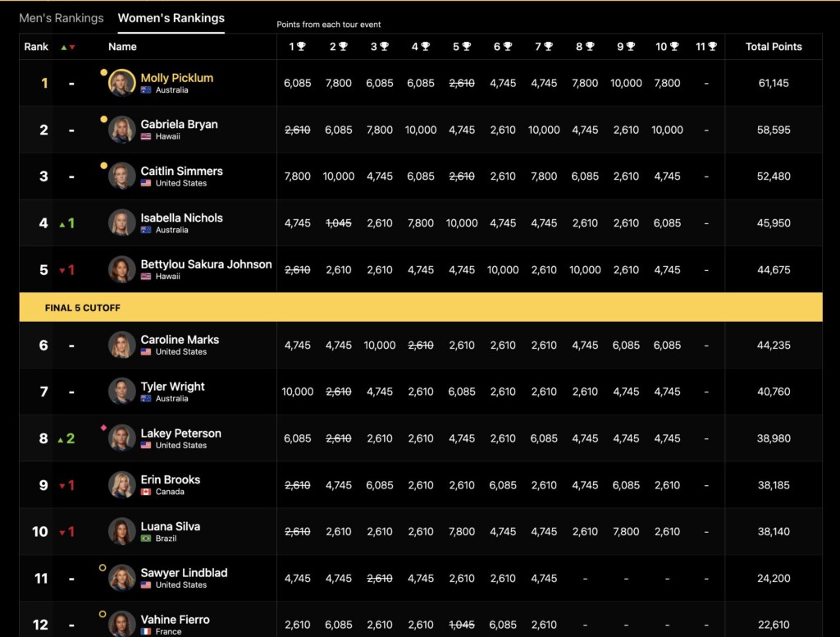Image resolution: width=840 pixels, height=637 pixels.
Task: Click the event 11 trophy icon
Action: 713,47
